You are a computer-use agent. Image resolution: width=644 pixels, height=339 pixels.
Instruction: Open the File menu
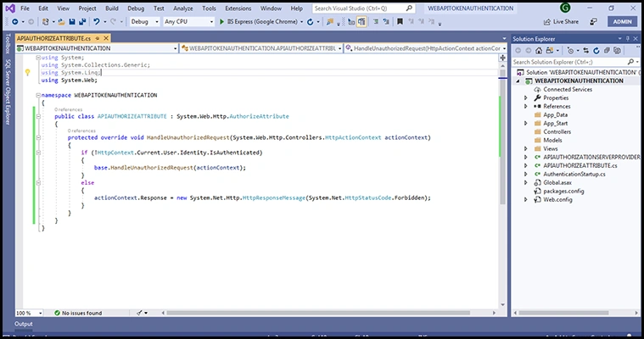(25, 8)
